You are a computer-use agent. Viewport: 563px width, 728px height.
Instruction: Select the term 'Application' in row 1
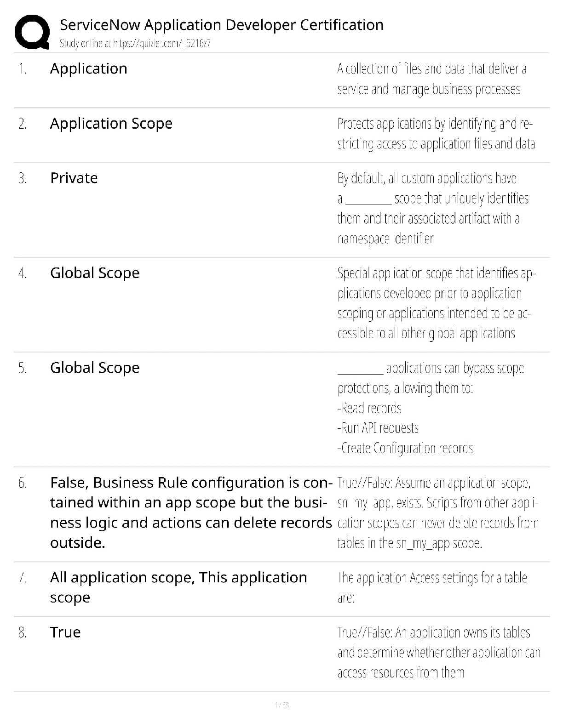click(x=89, y=68)
